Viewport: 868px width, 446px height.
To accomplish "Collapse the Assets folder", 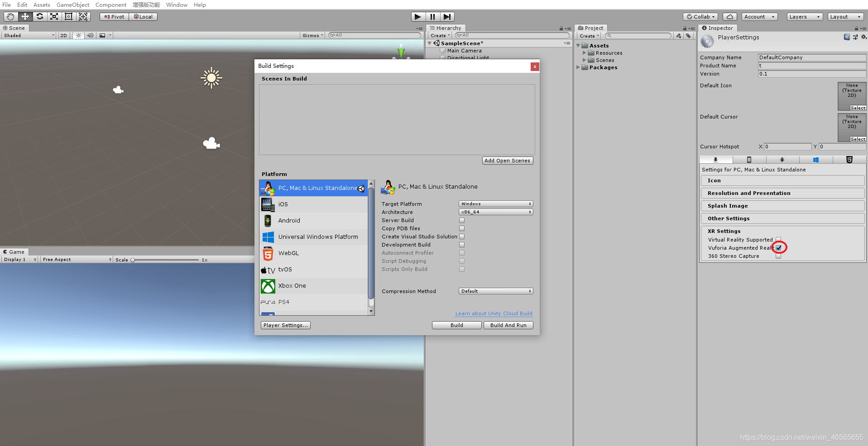I will (578, 46).
